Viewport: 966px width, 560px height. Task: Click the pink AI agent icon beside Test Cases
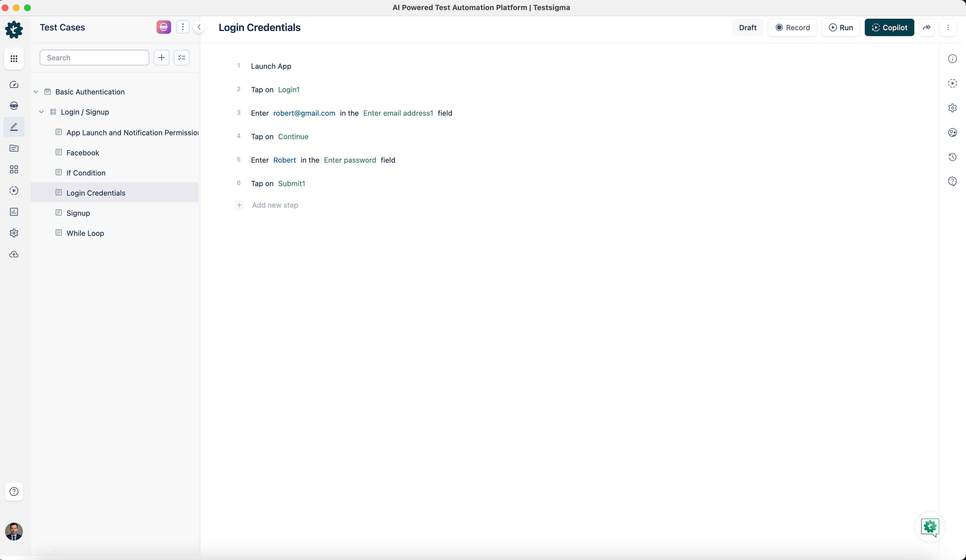(164, 27)
